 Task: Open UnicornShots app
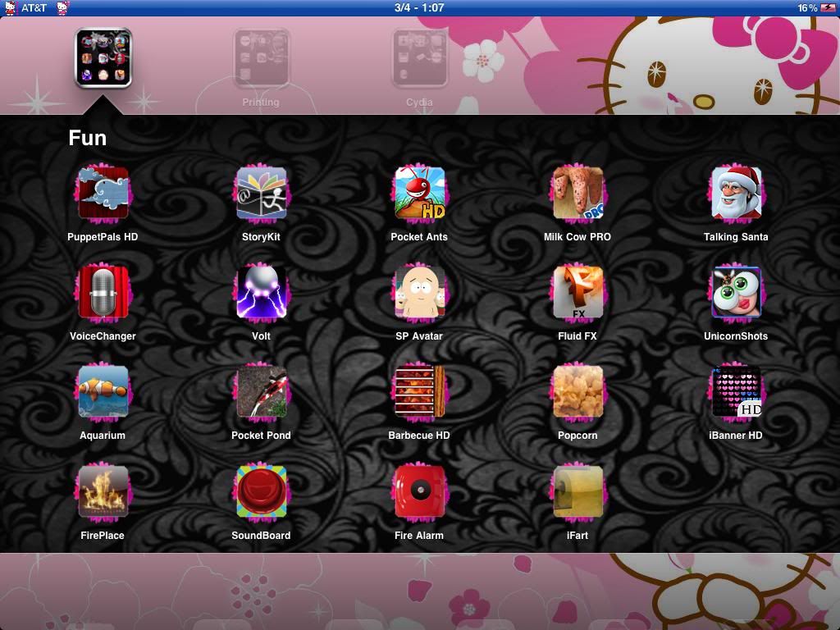pyautogui.click(x=736, y=293)
